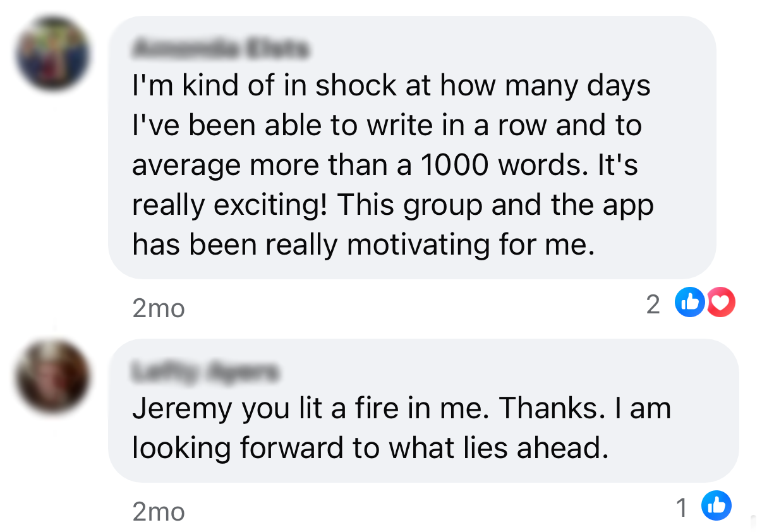Viewport: 762px width, 532px height.
Task: Click "Thanks." in the second comment
Action: point(548,409)
